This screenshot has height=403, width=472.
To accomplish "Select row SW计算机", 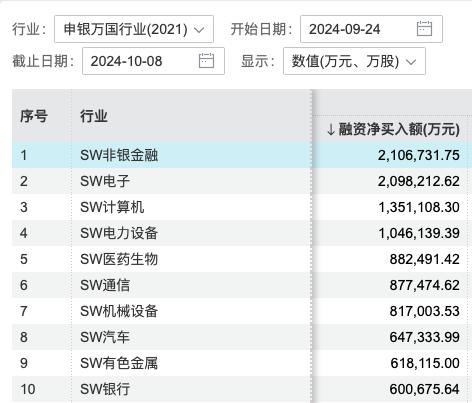I will tap(242, 207).
